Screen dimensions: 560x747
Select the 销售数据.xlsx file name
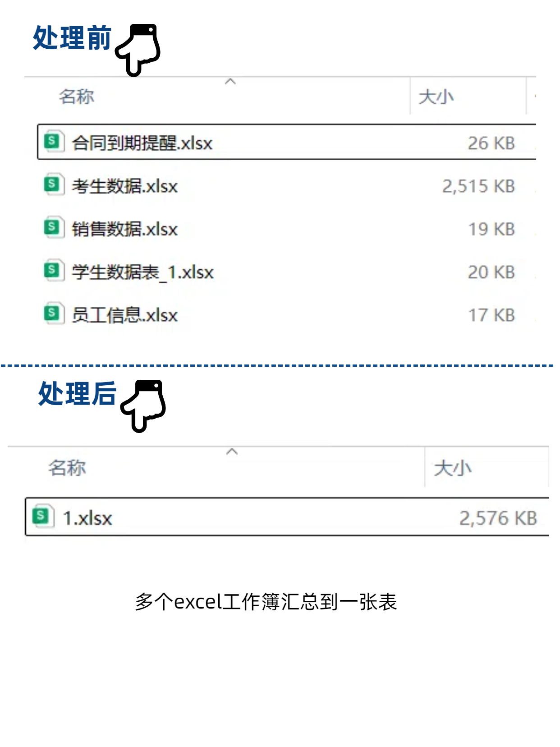pos(125,229)
